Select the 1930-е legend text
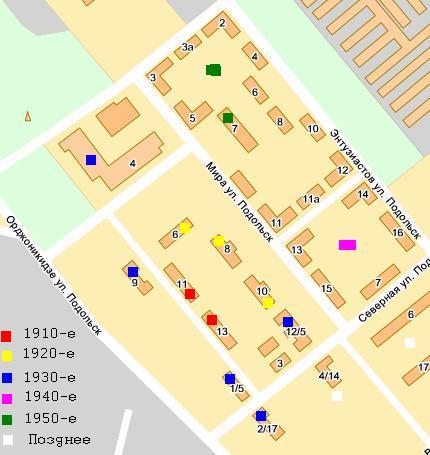This screenshot has width=430, height=455. click(x=50, y=377)
